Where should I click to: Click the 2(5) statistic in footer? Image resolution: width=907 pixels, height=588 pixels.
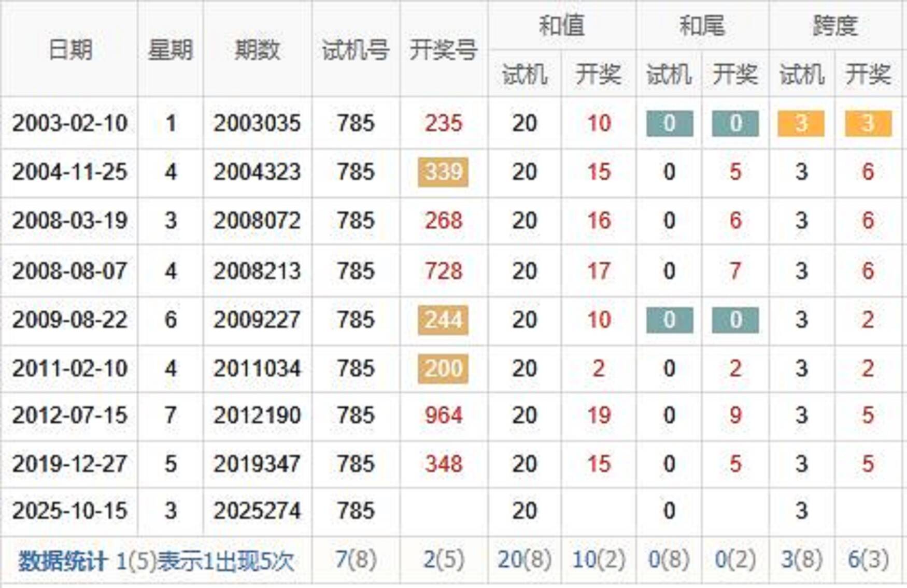point(443,560)
